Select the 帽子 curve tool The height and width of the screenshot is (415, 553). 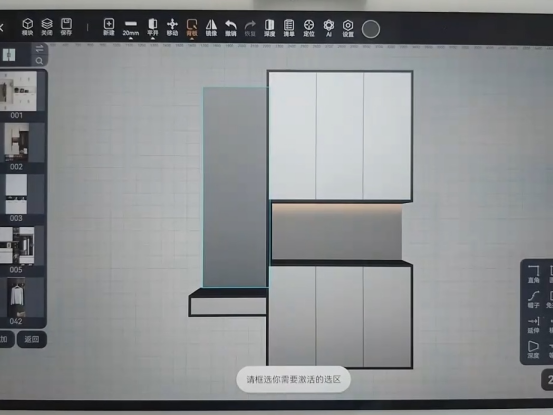click(x=533, y=299)
